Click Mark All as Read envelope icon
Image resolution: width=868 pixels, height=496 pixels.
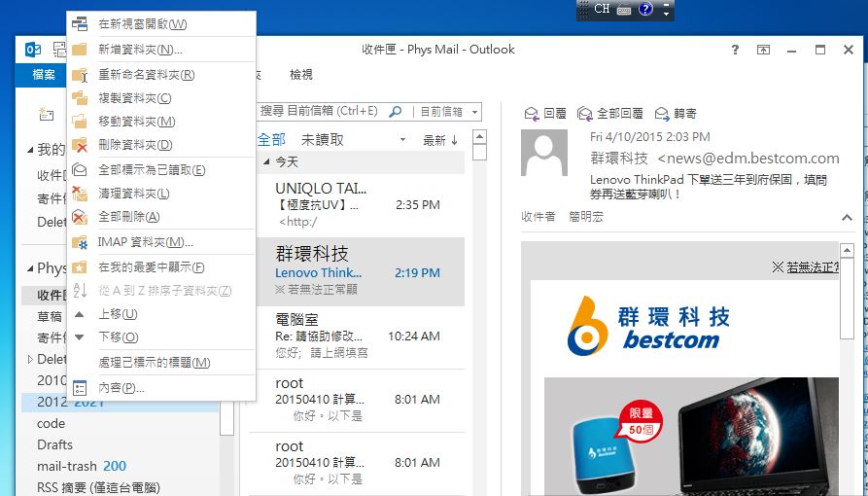[x=80, y=169]
